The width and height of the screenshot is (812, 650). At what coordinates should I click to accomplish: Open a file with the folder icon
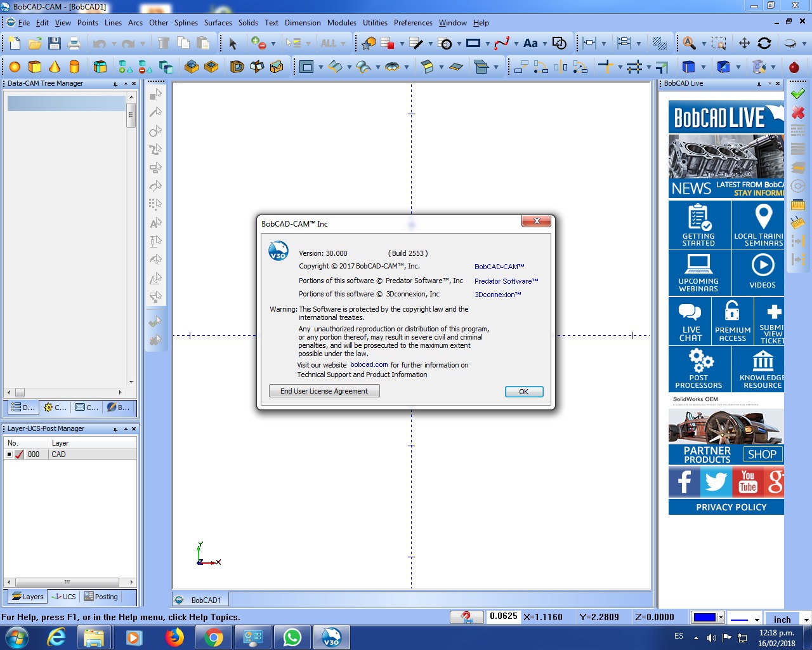point(35,43)
